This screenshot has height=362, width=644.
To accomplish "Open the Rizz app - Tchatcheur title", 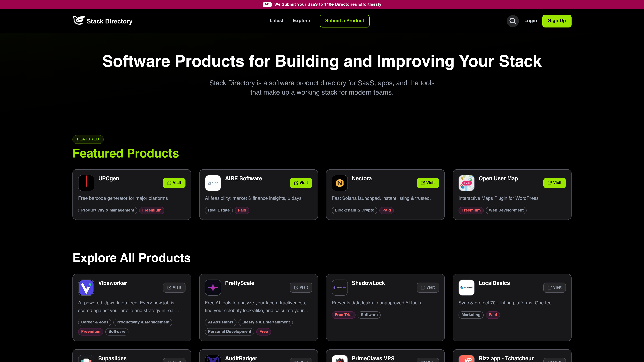I will (506, 358).
